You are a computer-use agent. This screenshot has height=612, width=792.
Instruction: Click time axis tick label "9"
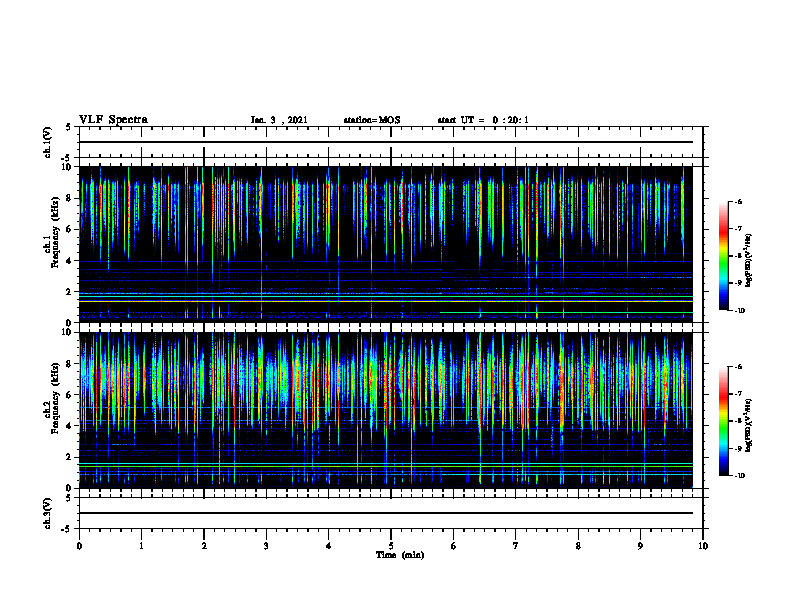[x=640, y=546]
